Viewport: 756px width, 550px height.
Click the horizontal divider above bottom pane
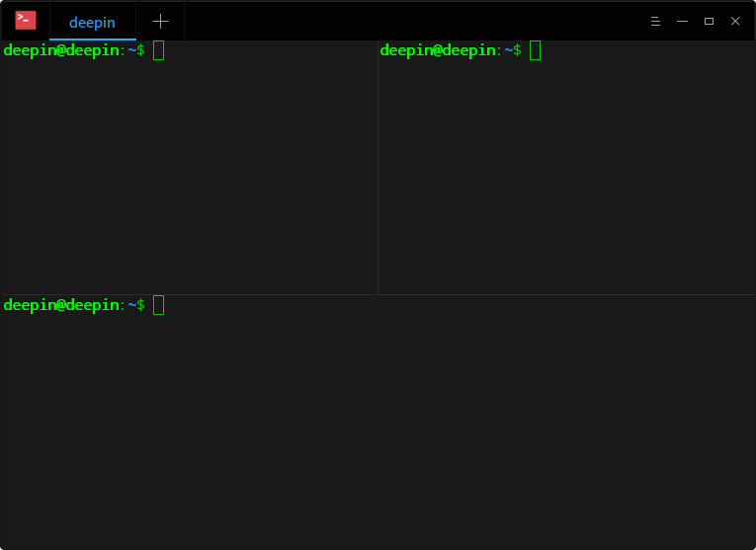378,294
